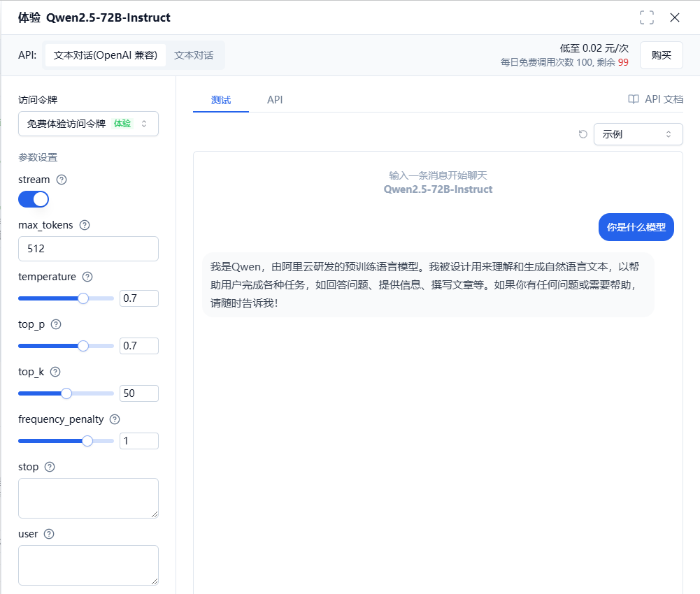The height and width of the screenshot is (594, 700).
Task: Click the top_k value field showing 50
Action: tap(139, 393)
